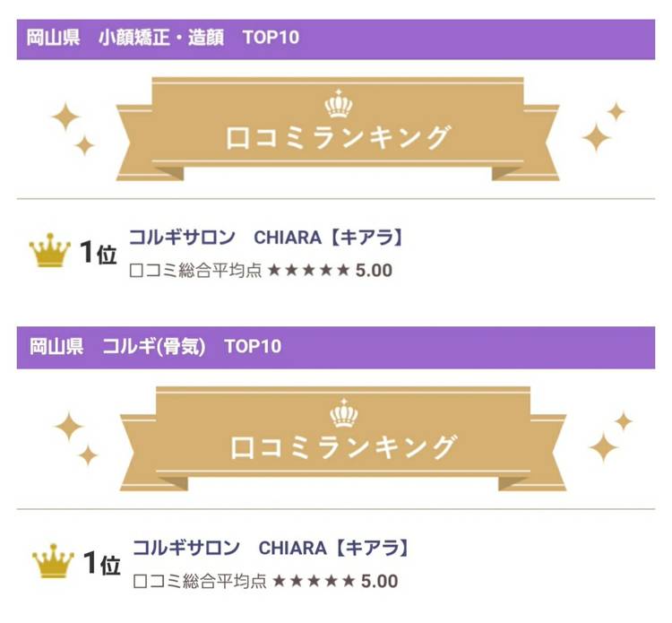
Task: Click the white crown in the コルギ(骨気) banner
Action: coord(343,413)
